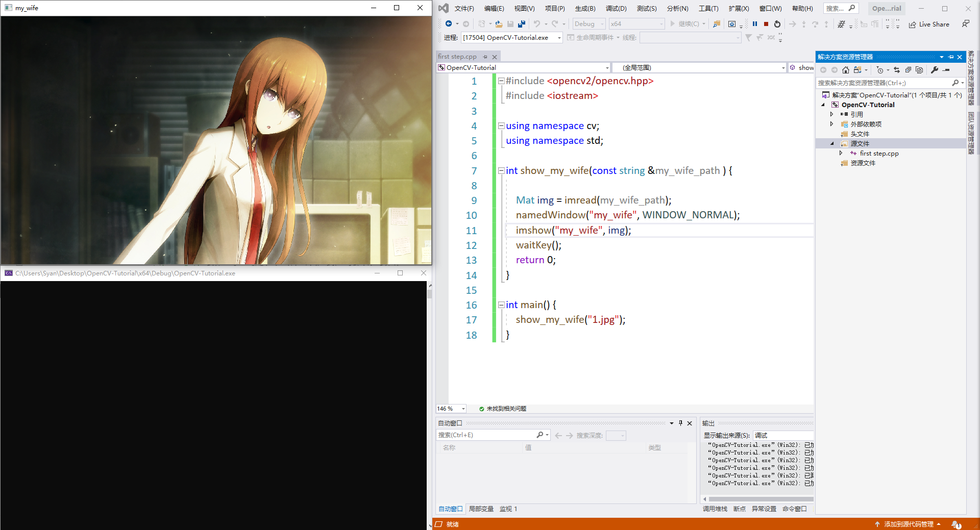This screenshot has height=530, width=980.
Task: Open the 生成(B) build menu
Action: 585,8
